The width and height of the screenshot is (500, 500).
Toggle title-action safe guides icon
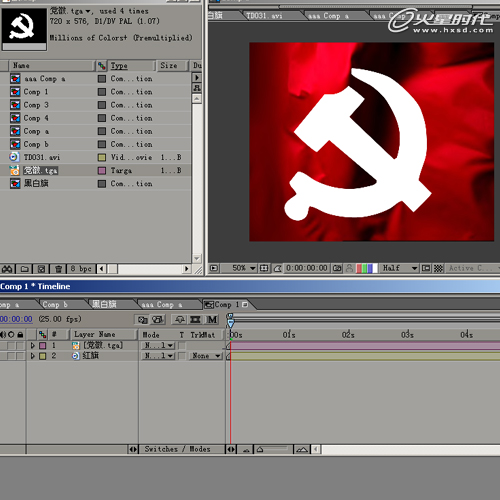click(x=264, y=268)
